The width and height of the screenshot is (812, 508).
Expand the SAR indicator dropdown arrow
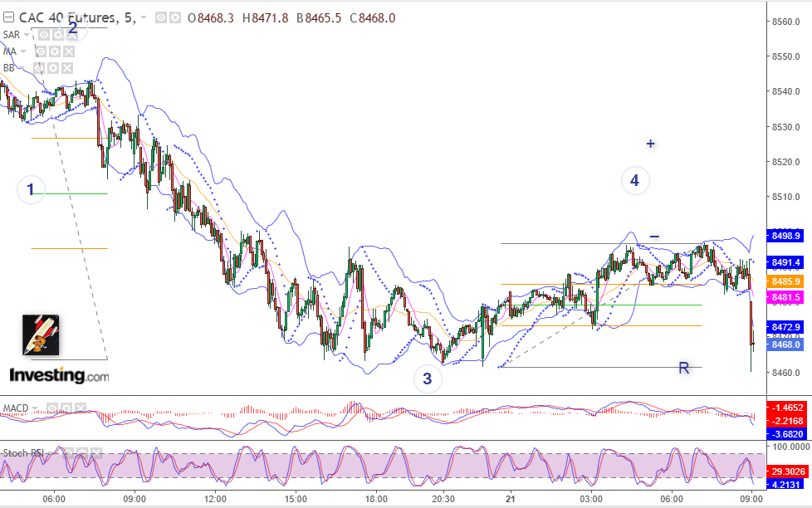27,35
